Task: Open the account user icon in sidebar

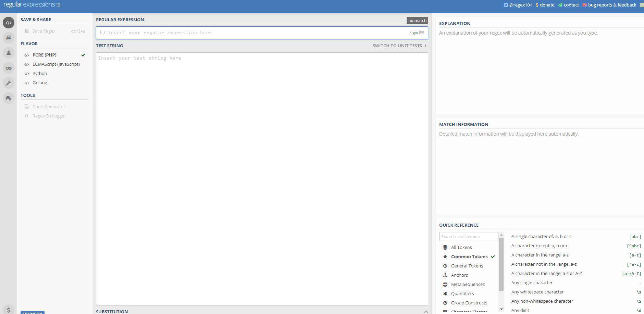Action: (x=9, y=53)
